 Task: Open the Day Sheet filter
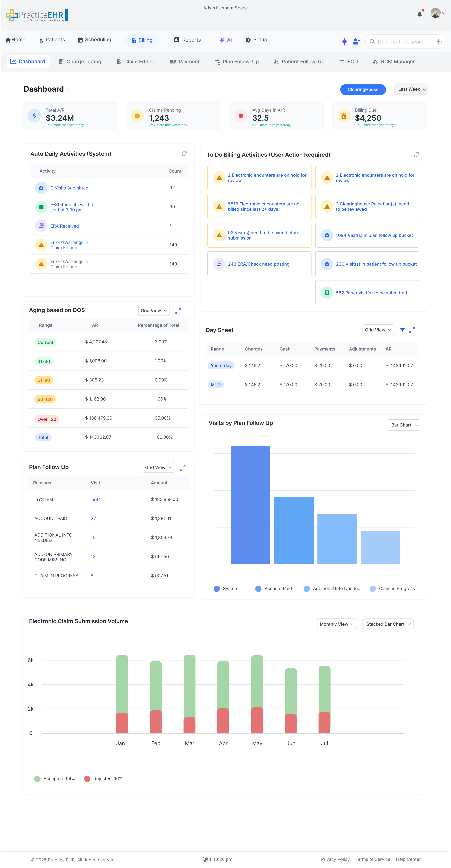(403, 330)
